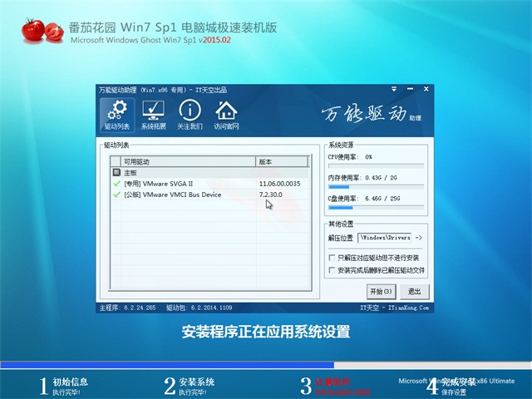Click the CPU使用率 progress bar

[x=376, y=166]
